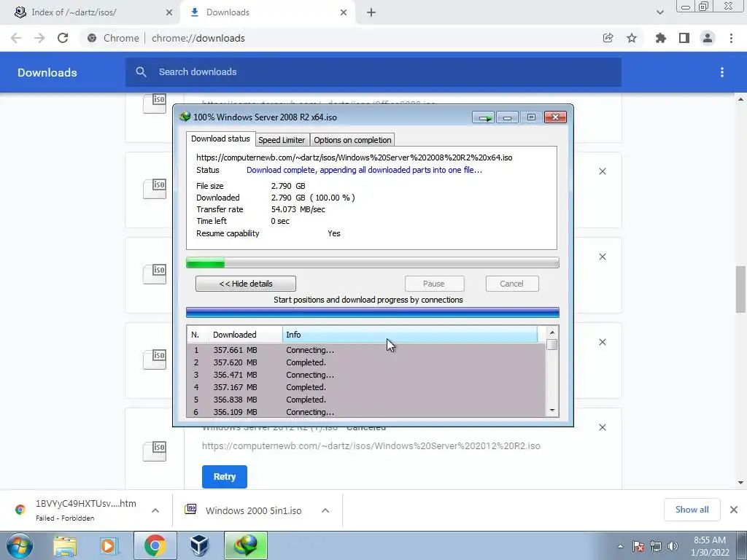Screen dimensions: 747x560
Task: Click the search magnifier icon in Downloads
Action: click(x=141, y=72)
